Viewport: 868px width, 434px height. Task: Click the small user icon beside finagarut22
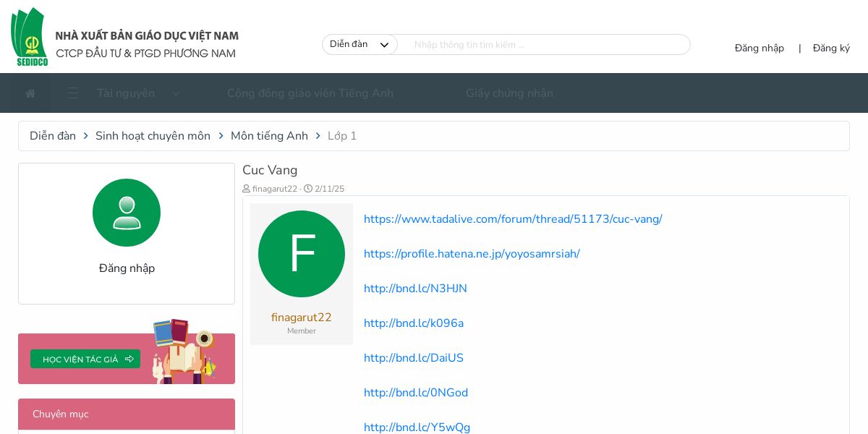click(x=246, y=189)
